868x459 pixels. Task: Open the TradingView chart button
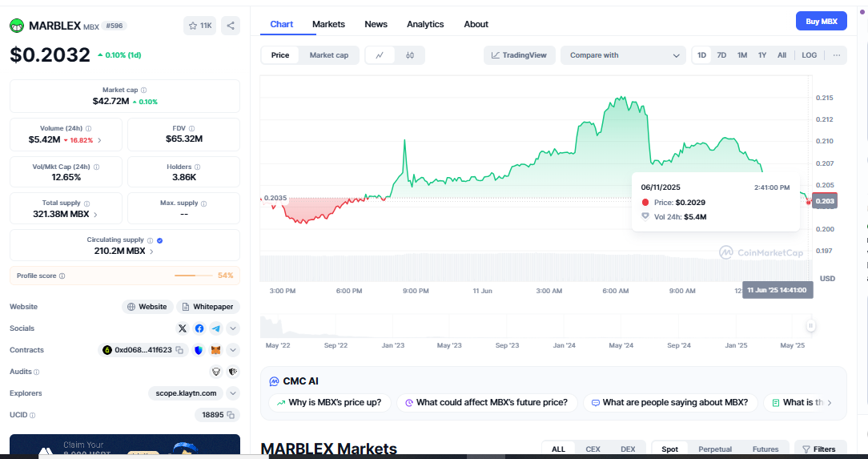tap(519, 55)
